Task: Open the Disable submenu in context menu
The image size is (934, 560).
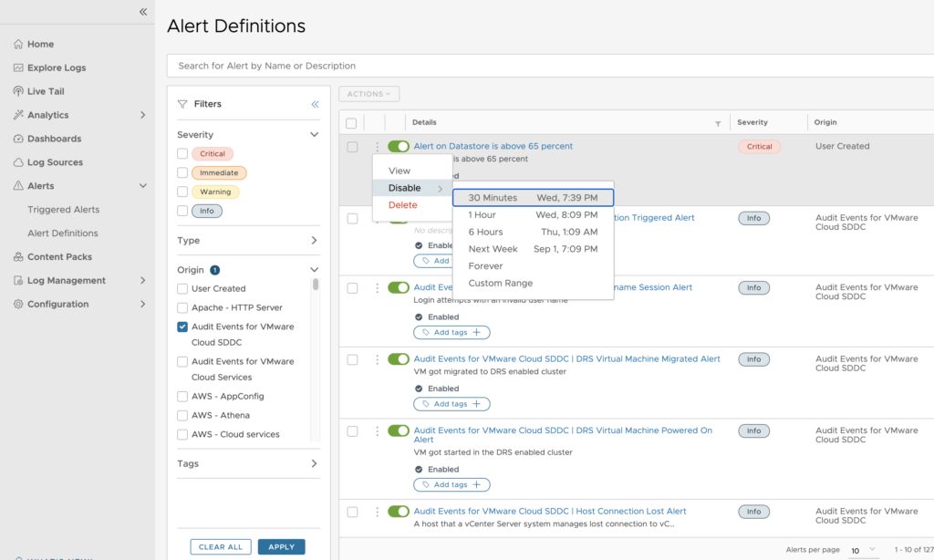Action: coord(412,188)
